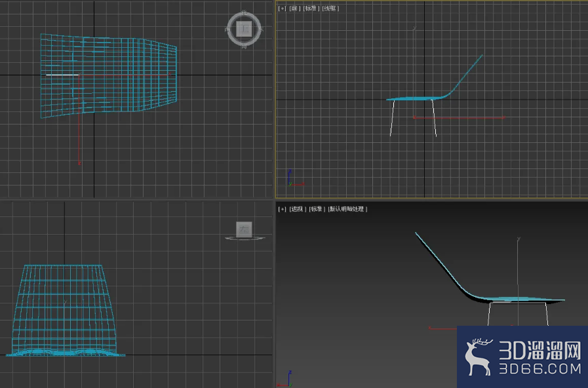
Task: Open 标准 label menu in perspective viewport
Action: [x=317, y=209]
